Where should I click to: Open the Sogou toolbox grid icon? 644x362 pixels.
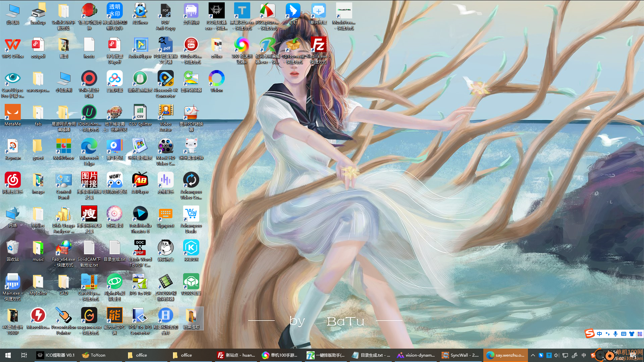640,334
